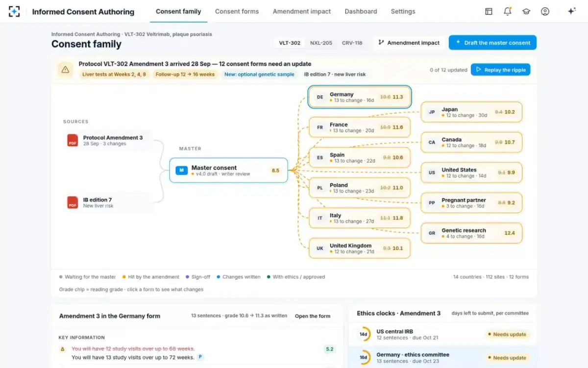This screenshot has width=588, height=368.
Task: Click the 0 of 12 updated counter
Action: (x=448, y=70)
